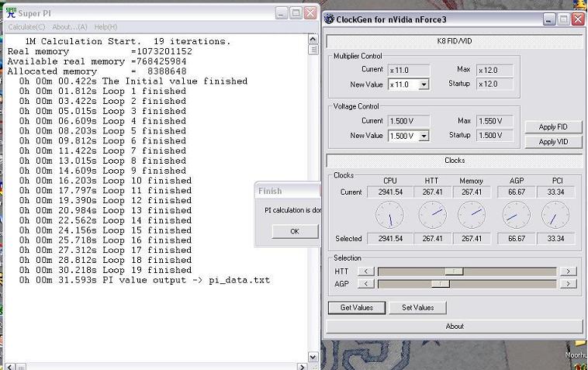Click the 'Available real memory' line
This screenshot has width=588, height=370.
[x=97, y=61]
